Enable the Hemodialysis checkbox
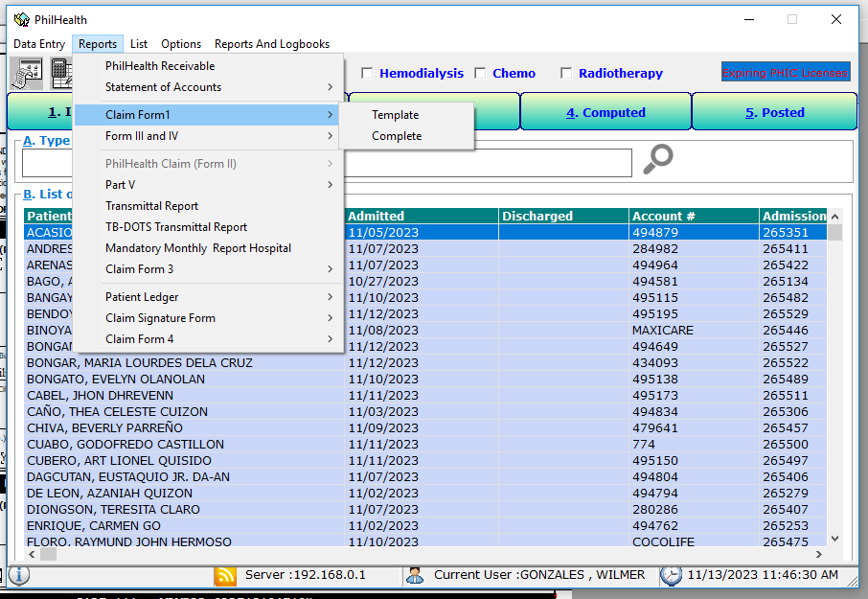This screenshot has width=868, height=599. (x=367, y=74)
